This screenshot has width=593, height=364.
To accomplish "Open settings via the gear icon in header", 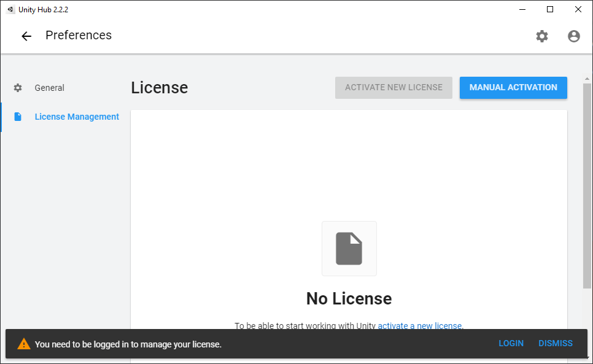I will 542,36.
